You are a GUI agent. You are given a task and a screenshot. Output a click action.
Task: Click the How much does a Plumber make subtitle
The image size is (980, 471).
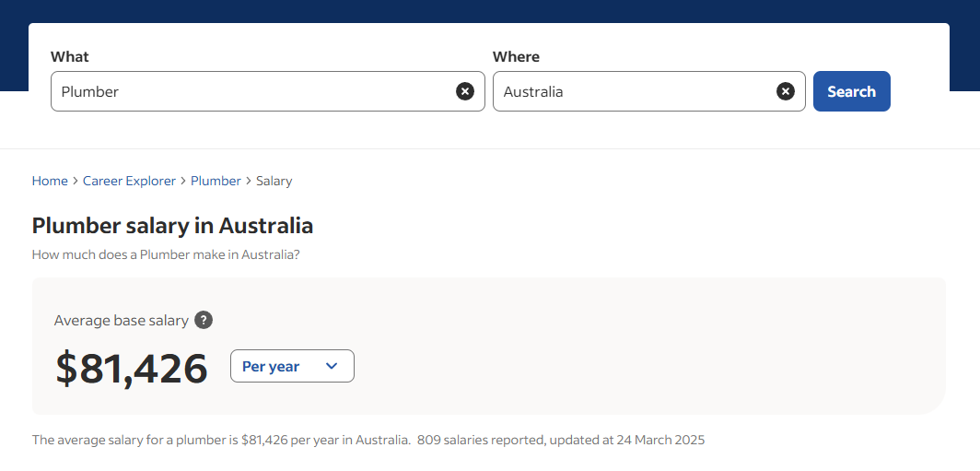[166, 254]
